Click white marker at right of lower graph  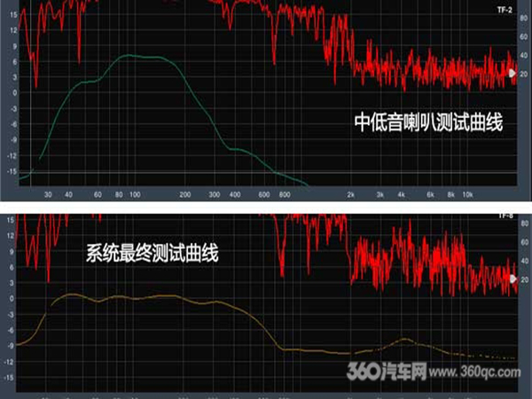[x=512, y=278]
